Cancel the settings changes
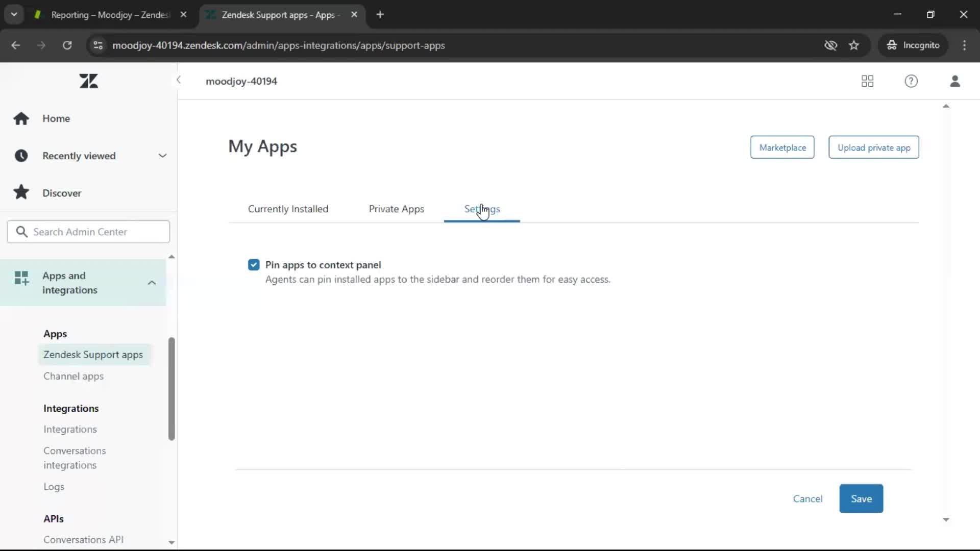This screenshot has height=551, width=980. pos(807,499)
